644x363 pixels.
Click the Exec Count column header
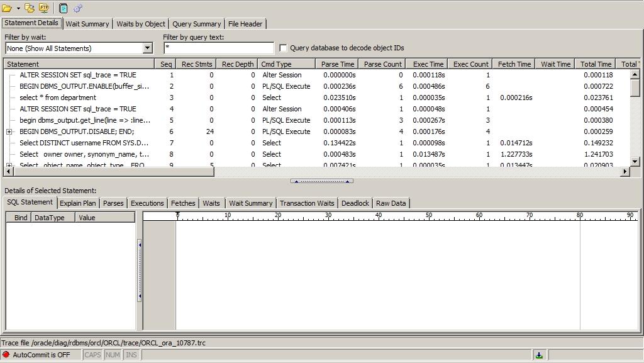[470, 64]
